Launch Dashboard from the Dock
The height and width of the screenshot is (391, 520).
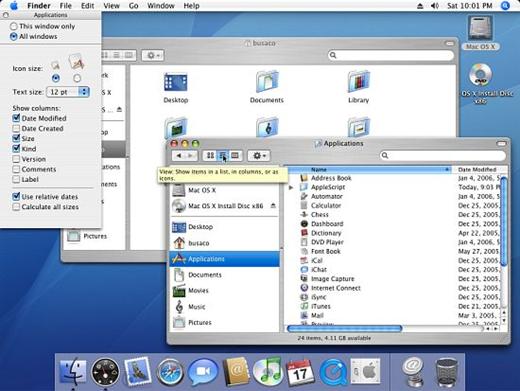(105, 372)
